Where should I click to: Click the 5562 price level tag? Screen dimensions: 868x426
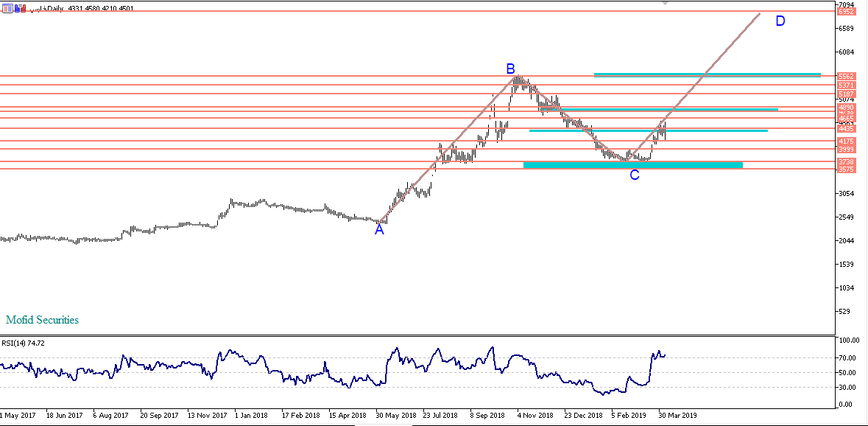click(x=846, y=77)
